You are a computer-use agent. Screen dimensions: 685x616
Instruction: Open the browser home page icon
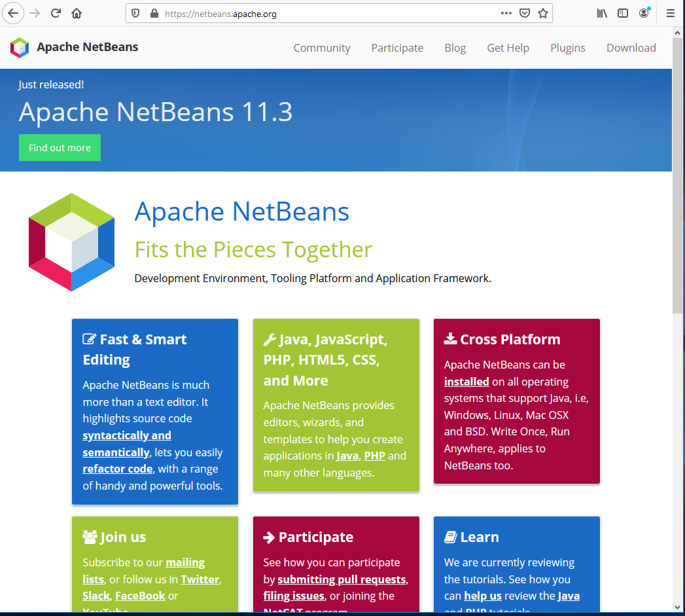77,13
